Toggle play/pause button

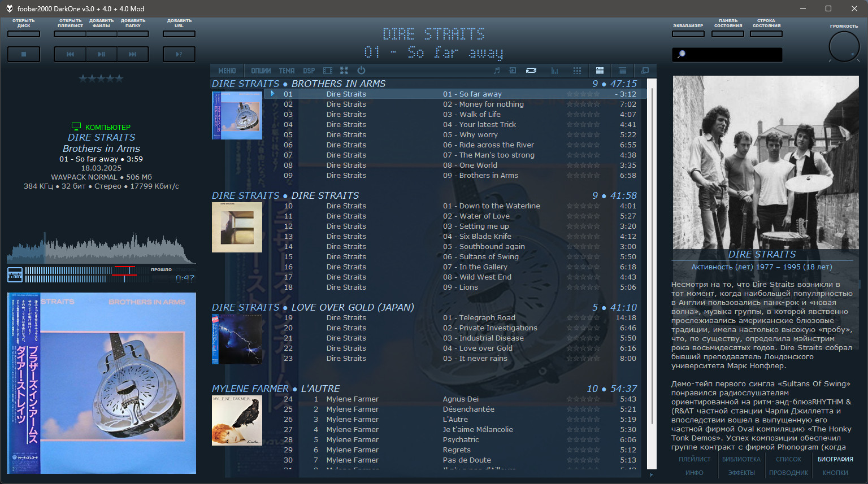[101, 54]
